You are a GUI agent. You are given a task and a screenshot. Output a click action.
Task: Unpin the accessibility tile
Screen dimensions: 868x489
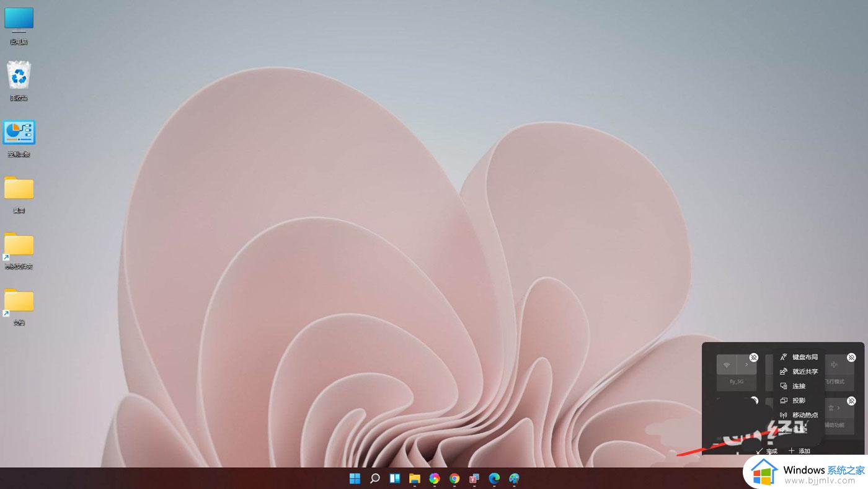pos(851,401)
